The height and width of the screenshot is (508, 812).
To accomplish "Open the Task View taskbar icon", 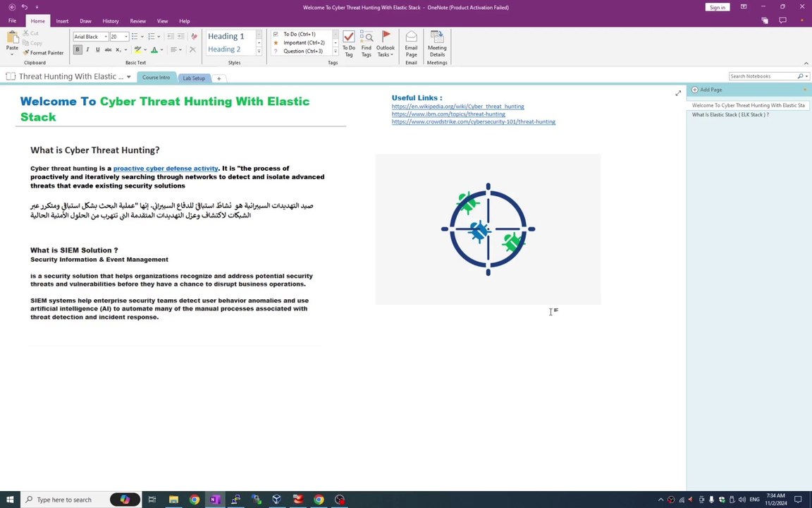I will click(x=152, y=500).
